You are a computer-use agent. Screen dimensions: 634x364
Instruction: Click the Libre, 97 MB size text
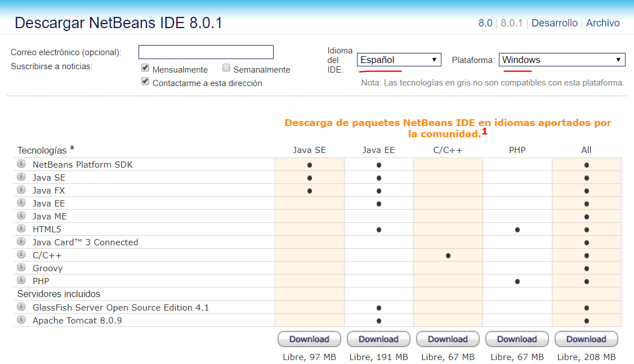coord(309,357)
